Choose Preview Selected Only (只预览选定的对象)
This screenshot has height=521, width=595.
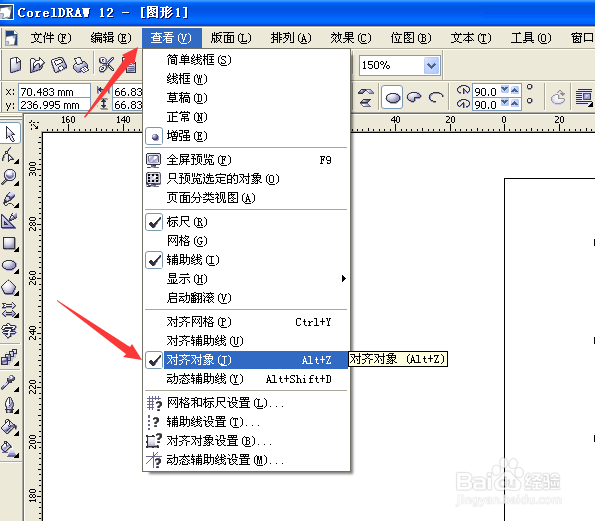pyautogui.click(x=246, y=179)
